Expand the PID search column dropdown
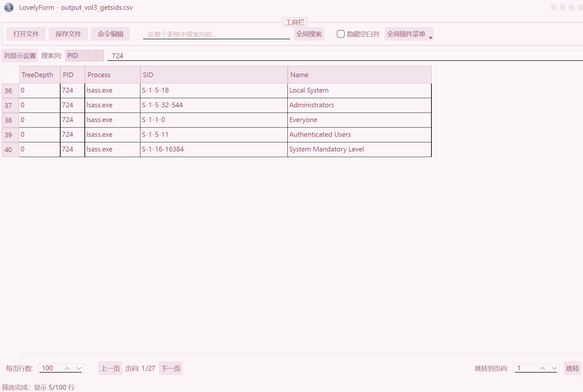The width and height of the screenshot is (583, 392). coord(100,56)
